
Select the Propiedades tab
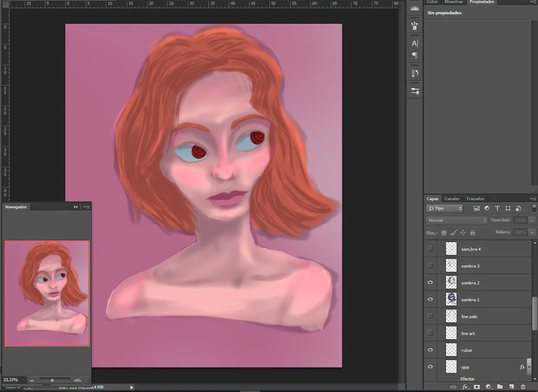482,2
